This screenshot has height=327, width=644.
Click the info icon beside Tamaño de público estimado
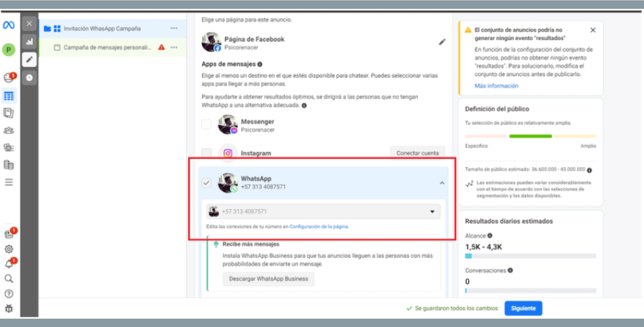point(589,170)
